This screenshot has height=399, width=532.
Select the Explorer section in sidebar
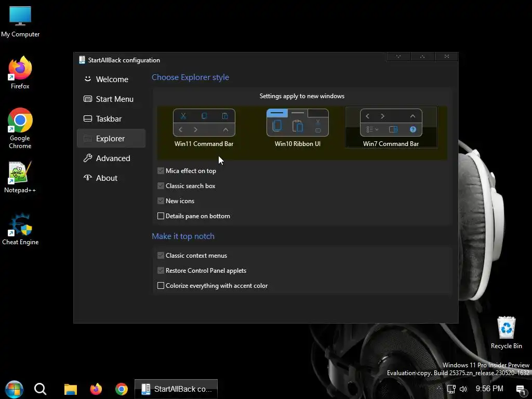tap(111, 138)
